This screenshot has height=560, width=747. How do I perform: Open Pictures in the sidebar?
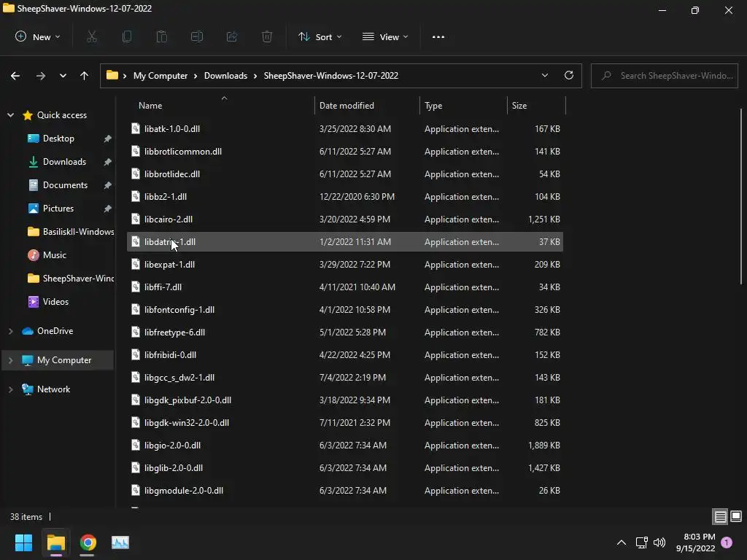58,208
